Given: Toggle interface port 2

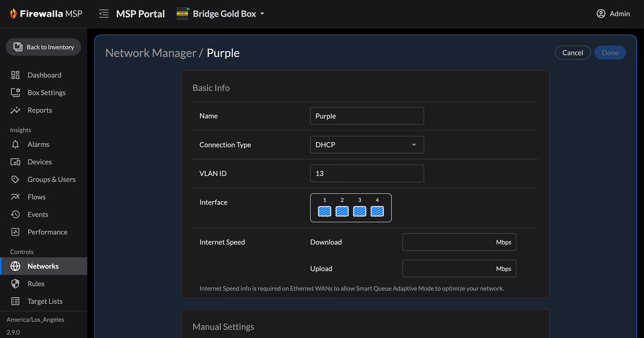Looking at the screenshot, I should point(342,211).
